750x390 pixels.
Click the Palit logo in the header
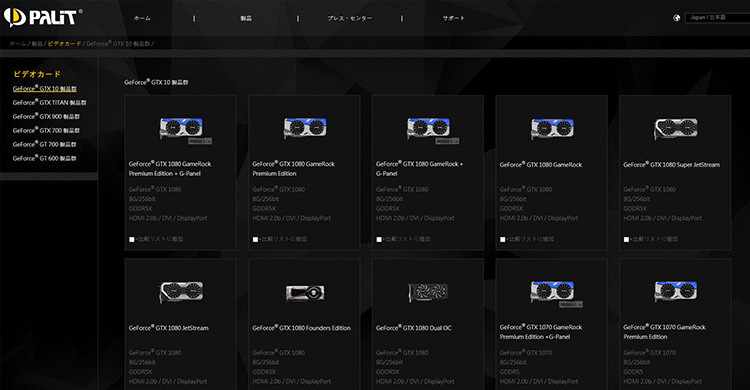pyautogui.click(x=43, y=18)
